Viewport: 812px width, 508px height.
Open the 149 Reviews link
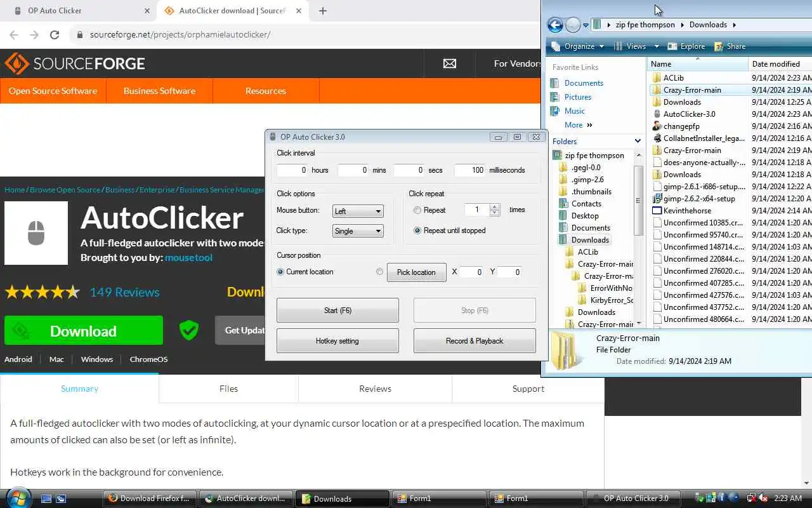124,292
